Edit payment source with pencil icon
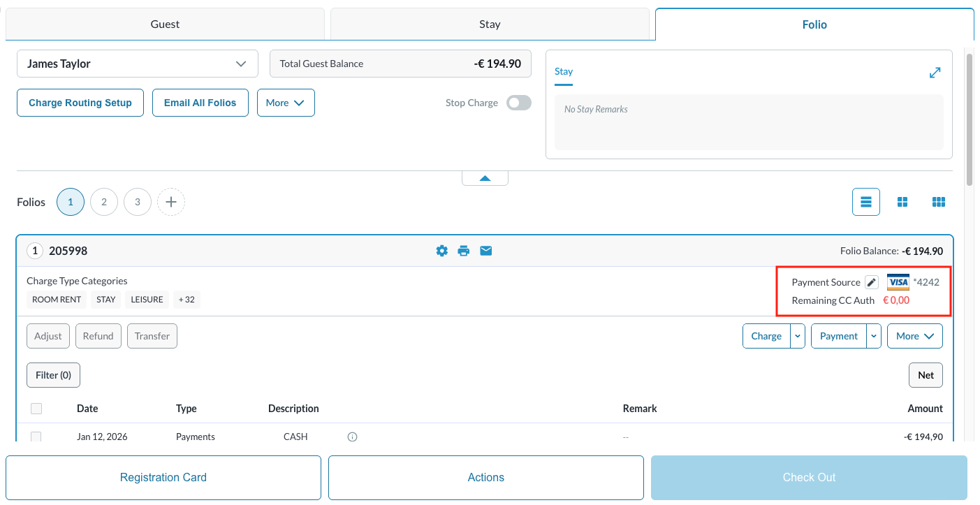The width and height of the screenshot is (980, 505). pyautogui.click(x=871, y=282)
